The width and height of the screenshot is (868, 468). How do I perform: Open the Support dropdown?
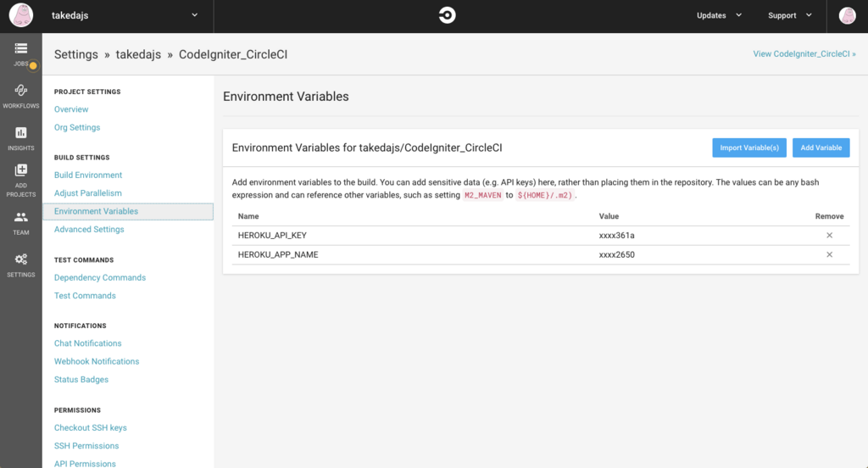[789, 15]
